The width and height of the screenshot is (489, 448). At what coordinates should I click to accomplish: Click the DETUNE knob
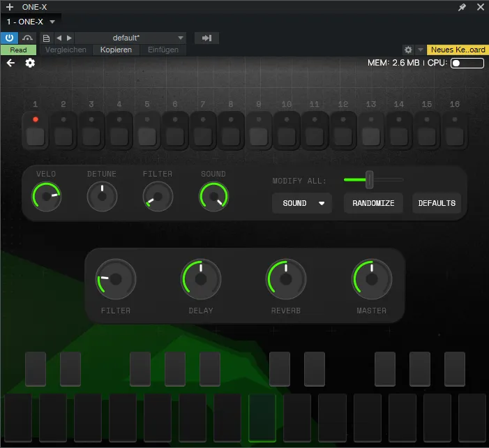[102, 197]
